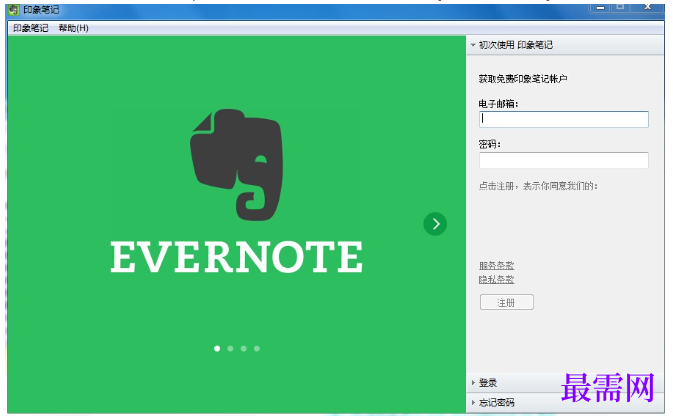673x419 pixels.
Task: Click the 获取免费印象笔记帐户 text
Action: point(523,79)
